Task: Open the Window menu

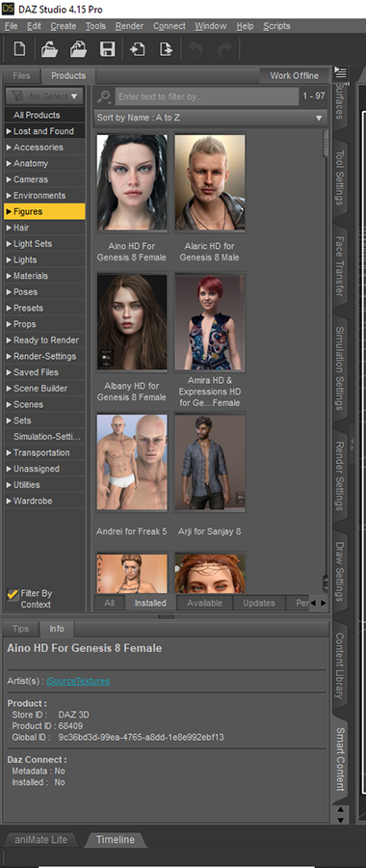Action: tap(211, 26)
